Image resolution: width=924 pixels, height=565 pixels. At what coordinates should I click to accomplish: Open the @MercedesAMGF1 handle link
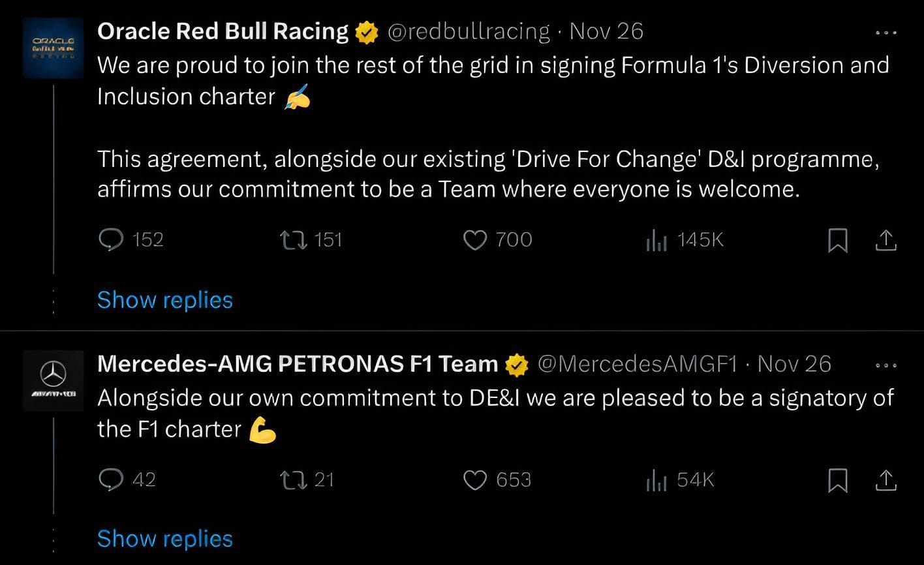[x=636, y=364]
